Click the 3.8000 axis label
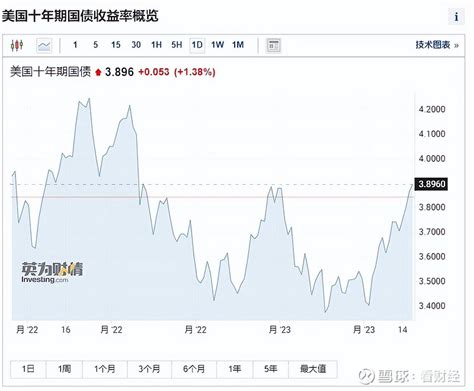This screenshot has height=391, width=474. coord(432,207)
